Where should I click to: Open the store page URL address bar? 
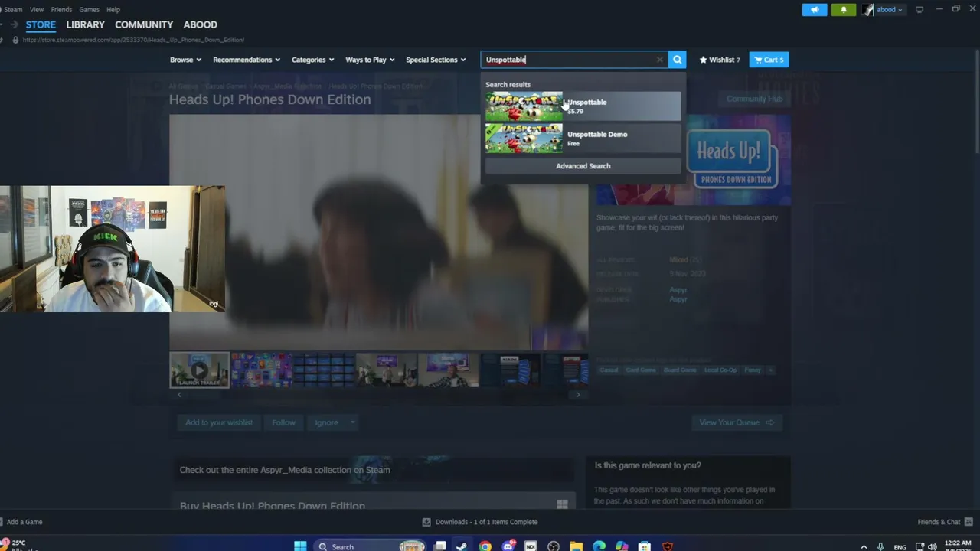pos(133,40)
